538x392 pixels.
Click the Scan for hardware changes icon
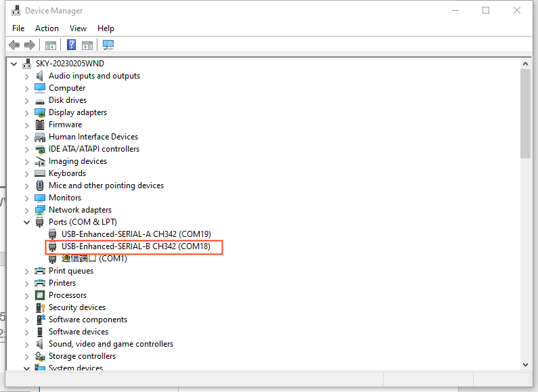pos(108,45)
